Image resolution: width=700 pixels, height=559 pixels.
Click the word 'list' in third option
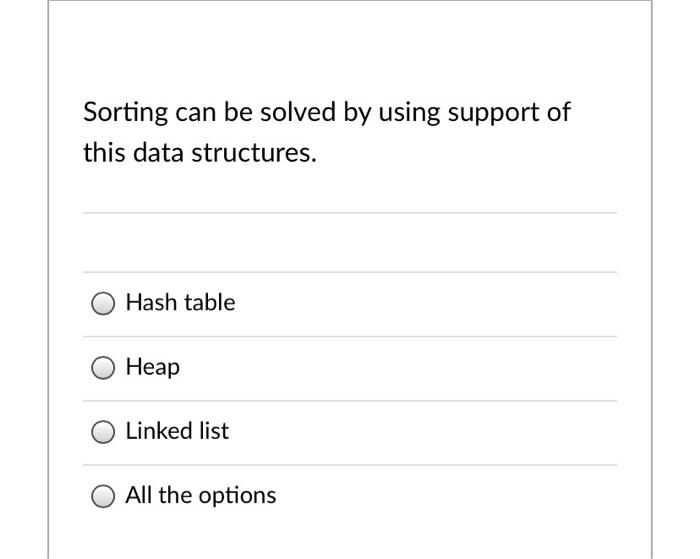tap(214, 431)
